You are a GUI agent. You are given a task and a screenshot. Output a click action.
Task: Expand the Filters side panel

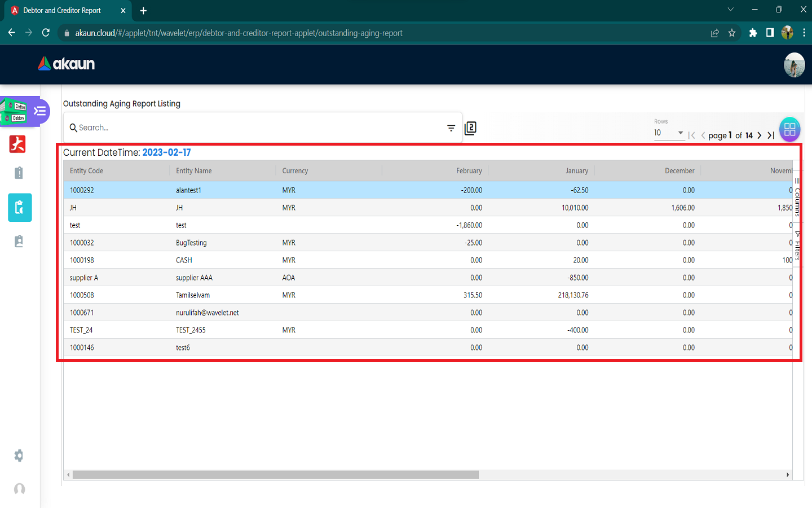click(x=797, y=245)
